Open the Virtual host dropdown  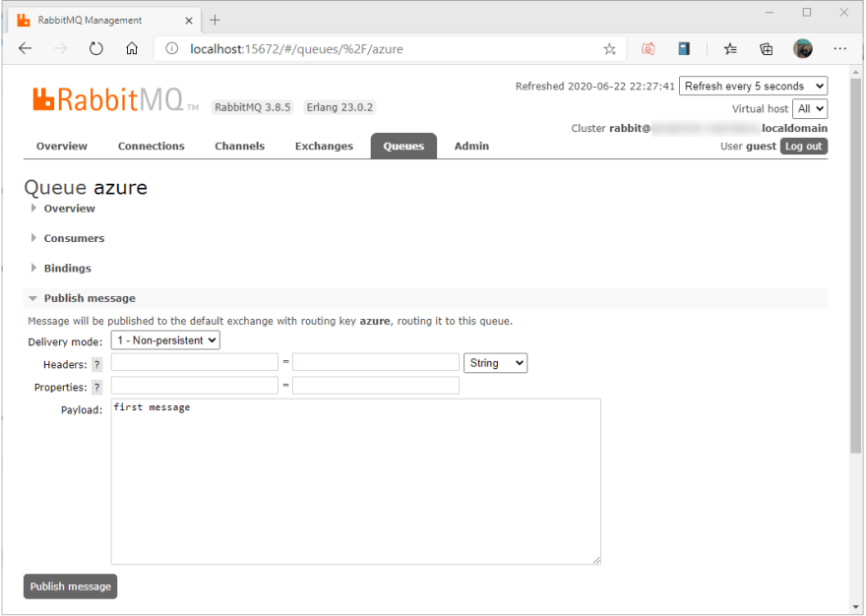[810, 109]
